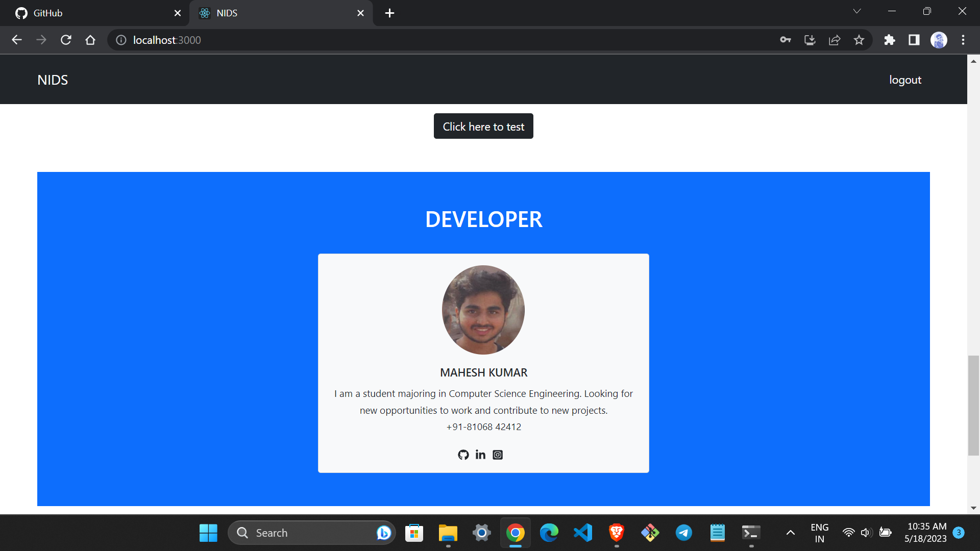Image resolution: width=980 pixels, height=551 pixels.
Task: Close the GitHub tab
Action: click(x=178, y=13)
